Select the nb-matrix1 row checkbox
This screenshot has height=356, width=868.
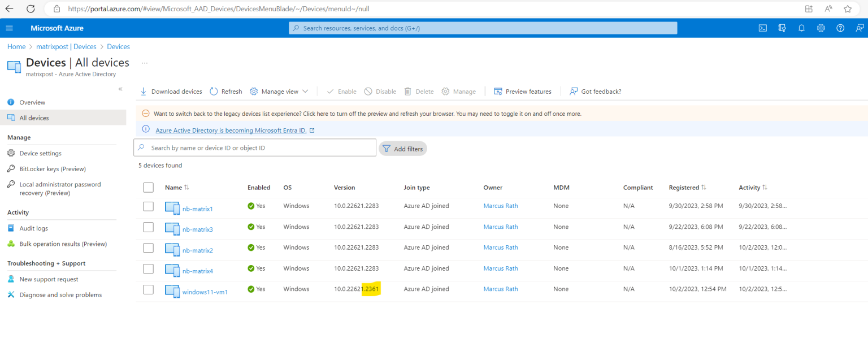(x=148, y=206)
